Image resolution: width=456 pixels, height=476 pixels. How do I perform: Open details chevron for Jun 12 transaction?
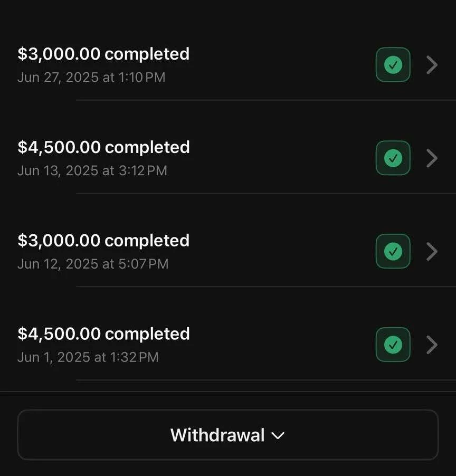pyautogui.click(x=432, y=251)
